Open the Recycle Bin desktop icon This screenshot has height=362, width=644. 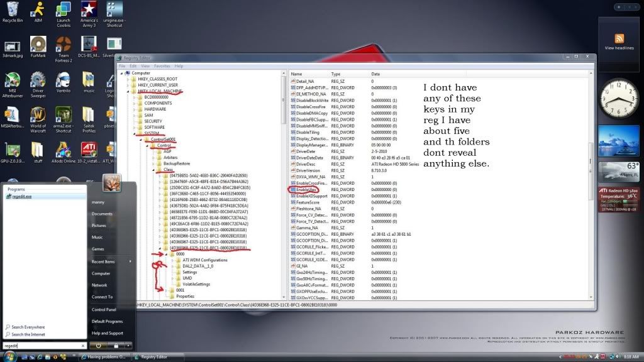13,12
